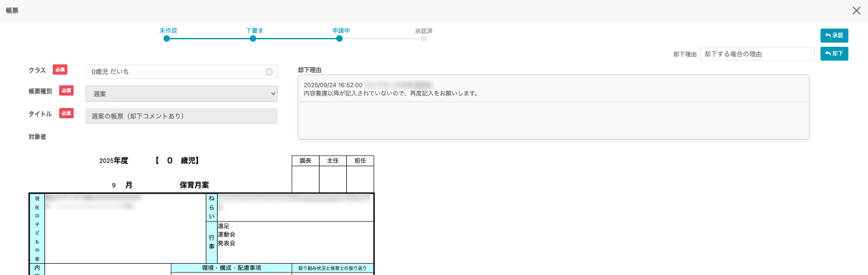Click the ねらい header cell

click(211, 207)
